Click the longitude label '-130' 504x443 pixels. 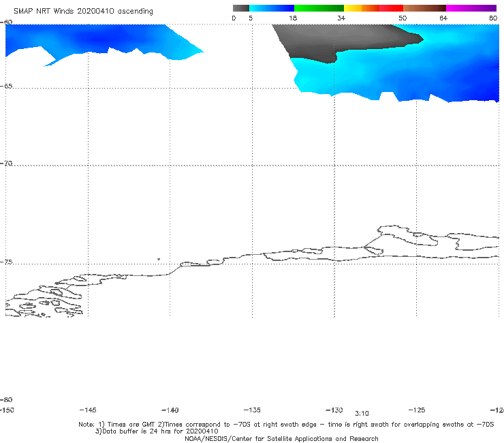334,410
